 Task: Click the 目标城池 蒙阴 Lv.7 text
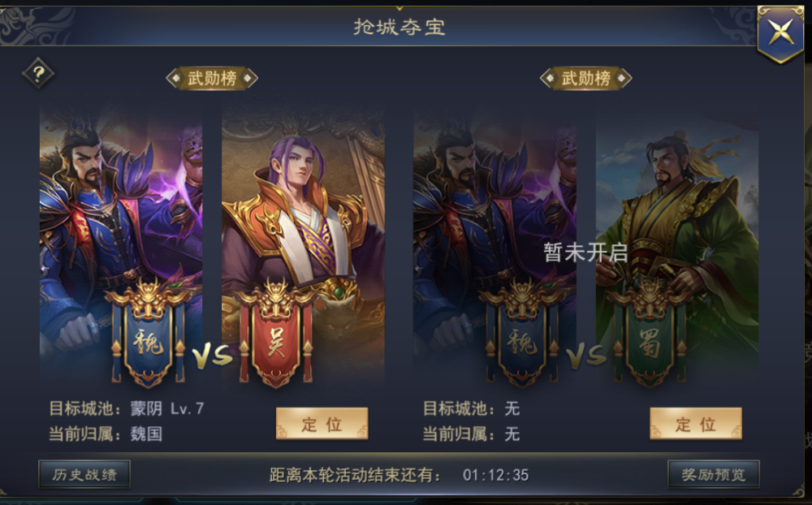tap(127, 408)
